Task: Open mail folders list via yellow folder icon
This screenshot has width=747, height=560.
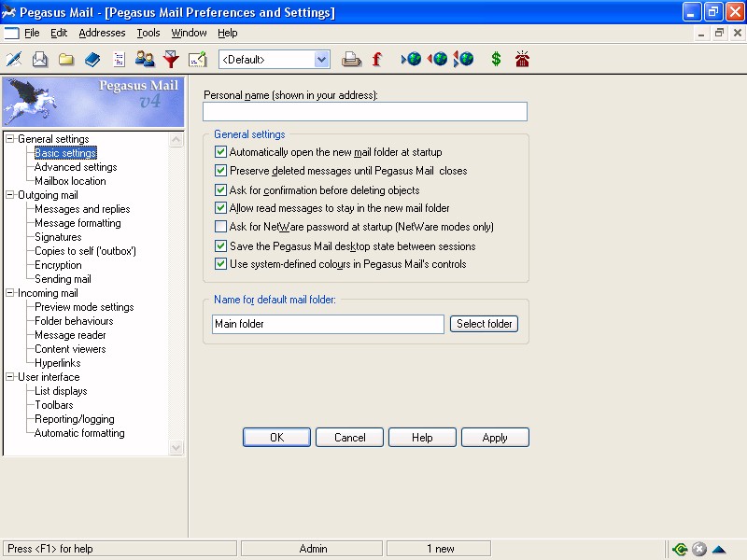Action: click(x=66, y=60)
